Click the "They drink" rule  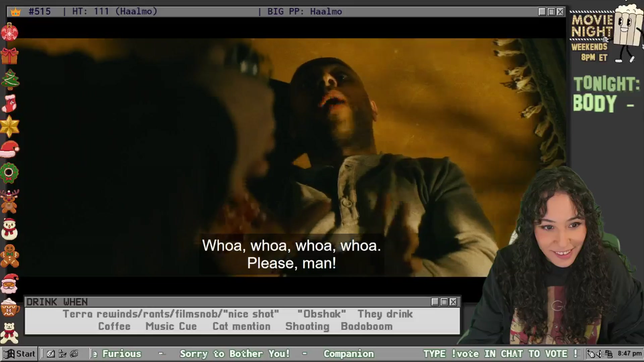pyautogui.click(x=385, y=314)
